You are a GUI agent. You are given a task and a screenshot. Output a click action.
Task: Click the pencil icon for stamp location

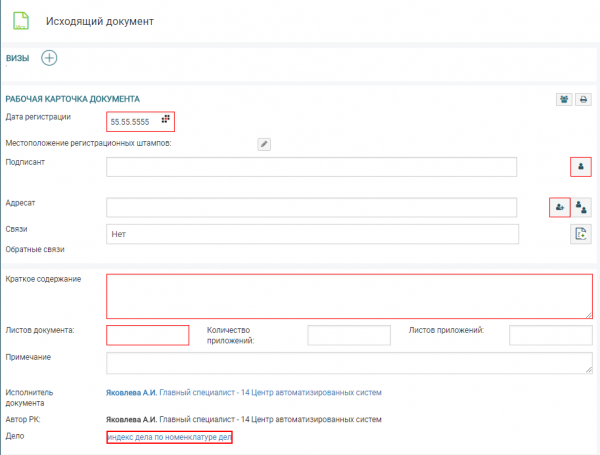[264, 144]
